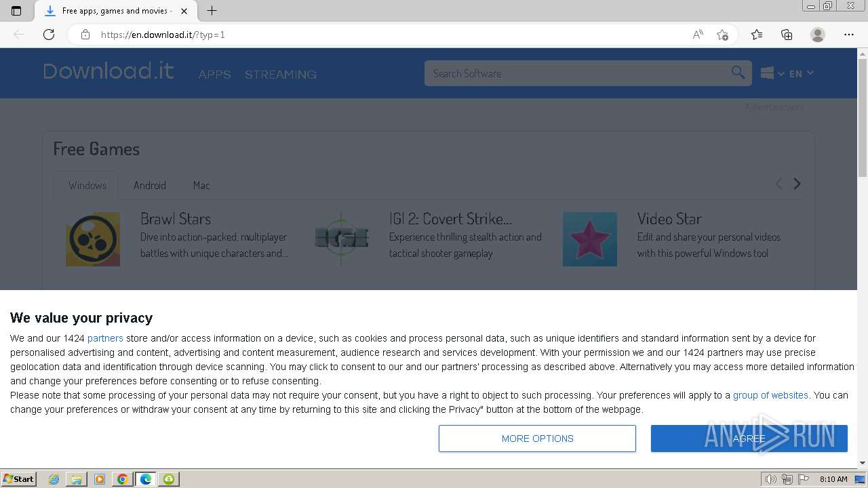Open the Windows platform selector dropdown
The width and height of the screenshot is (868, 488).
point(772,73)
